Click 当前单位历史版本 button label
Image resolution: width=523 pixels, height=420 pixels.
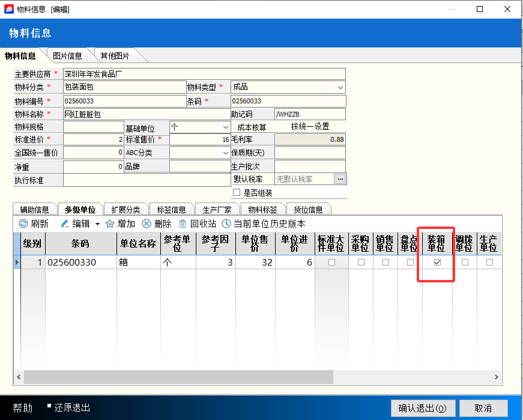click(269, 224)
